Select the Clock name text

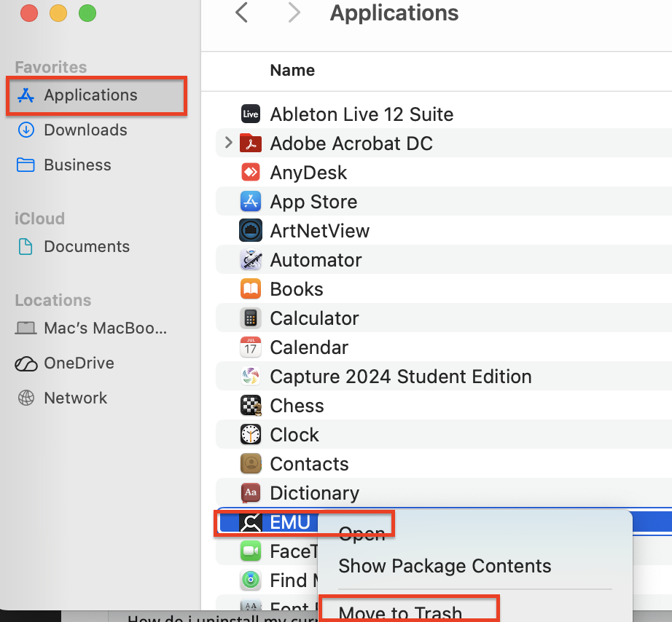tap(294, 435)
